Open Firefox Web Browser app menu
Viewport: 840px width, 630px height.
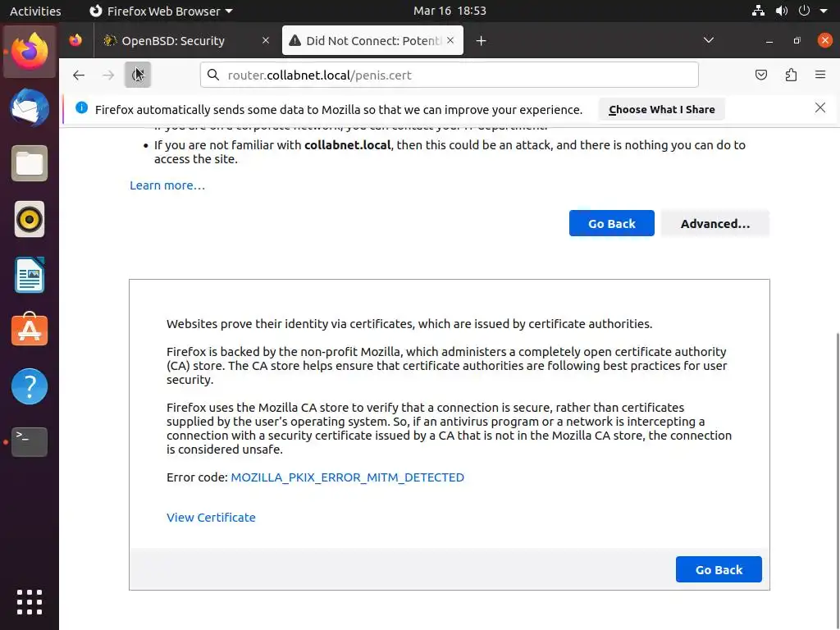point(161,11)
